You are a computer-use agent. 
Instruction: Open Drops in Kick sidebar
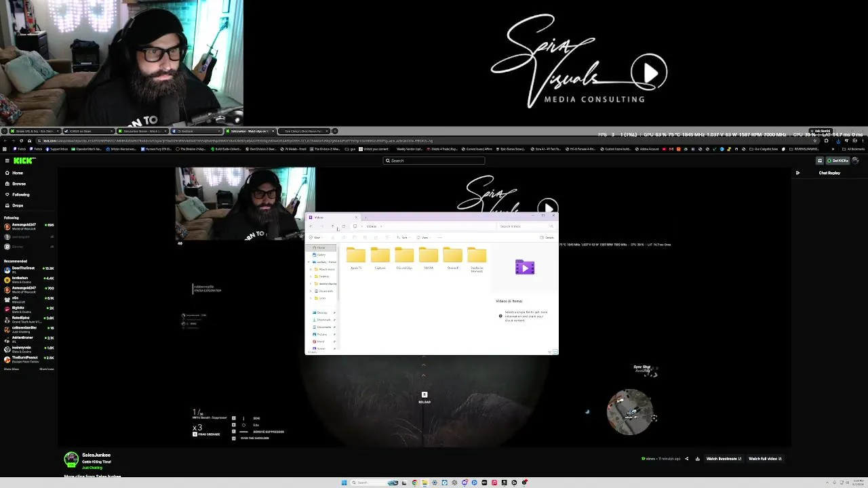pyautogui.click(x=14, y=205)
